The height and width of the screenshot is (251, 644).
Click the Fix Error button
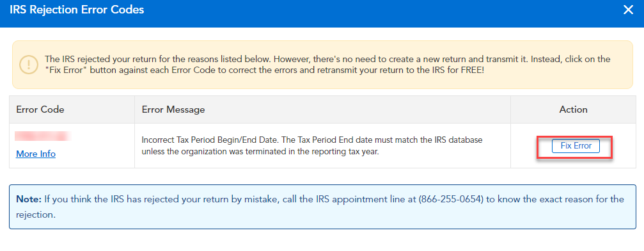(576, 146)
